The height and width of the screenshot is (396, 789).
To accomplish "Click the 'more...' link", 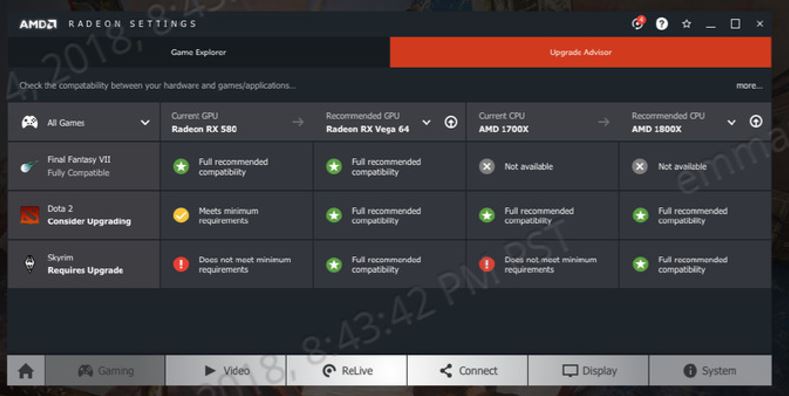I will (749, 86).
